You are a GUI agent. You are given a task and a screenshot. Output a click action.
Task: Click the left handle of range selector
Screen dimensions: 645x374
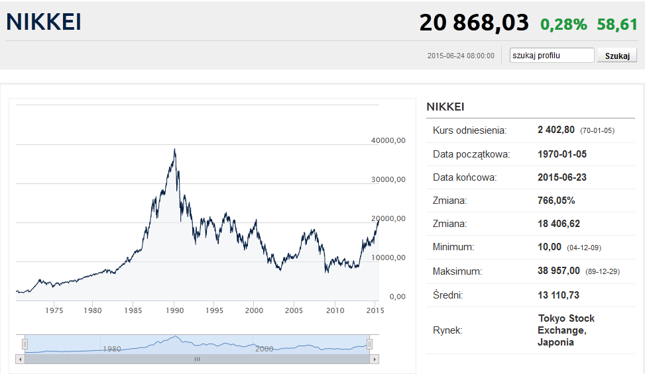pos(25,344)
